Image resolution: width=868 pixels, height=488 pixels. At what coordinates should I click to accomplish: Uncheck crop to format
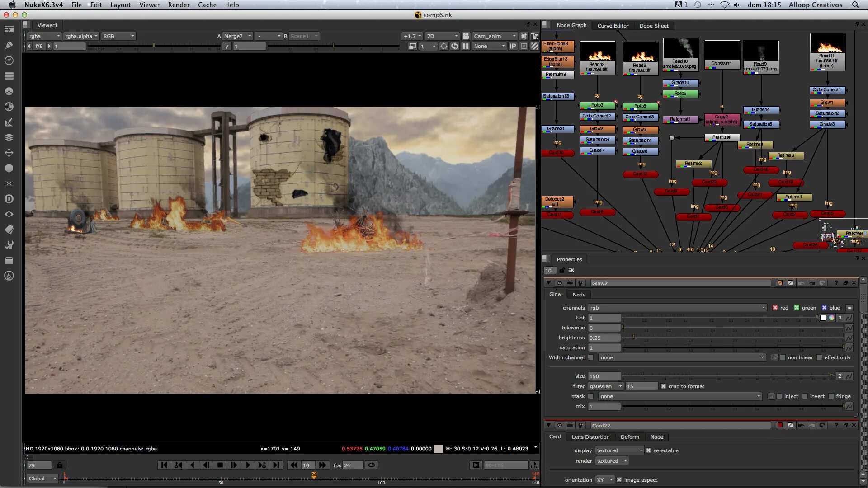tap(663, 386)
